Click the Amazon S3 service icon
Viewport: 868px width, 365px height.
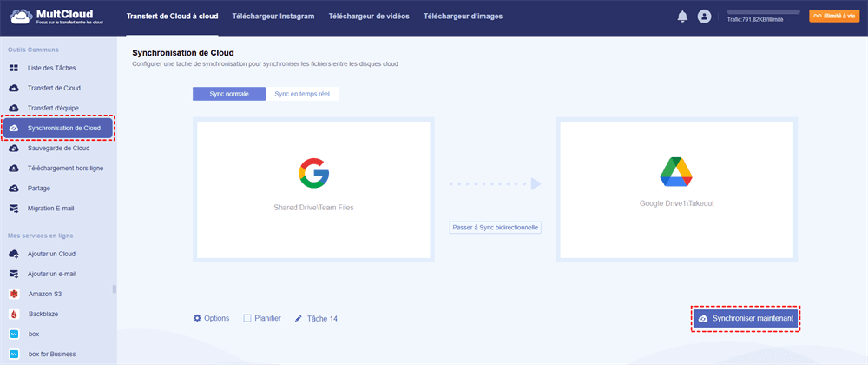pos(15,294)
